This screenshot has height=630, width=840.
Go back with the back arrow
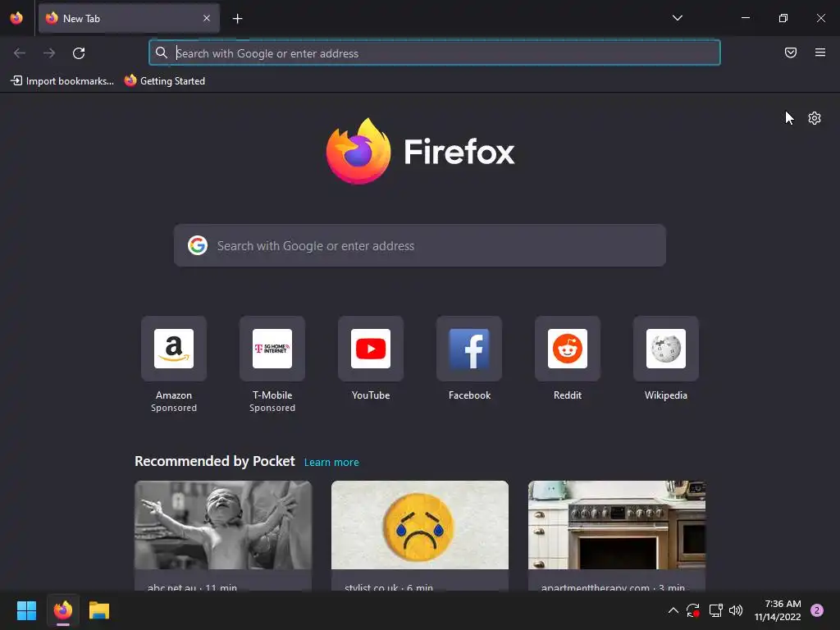(x=20, y=53)
